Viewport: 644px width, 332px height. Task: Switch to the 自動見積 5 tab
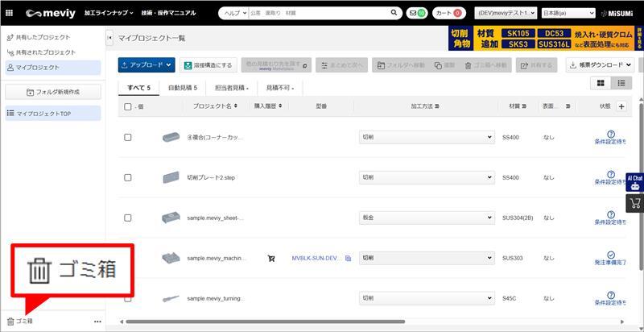(183, 87)
